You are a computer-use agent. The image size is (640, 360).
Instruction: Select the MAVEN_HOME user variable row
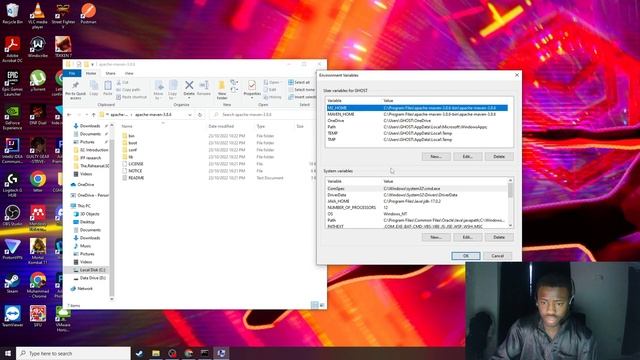click(417, 114)
